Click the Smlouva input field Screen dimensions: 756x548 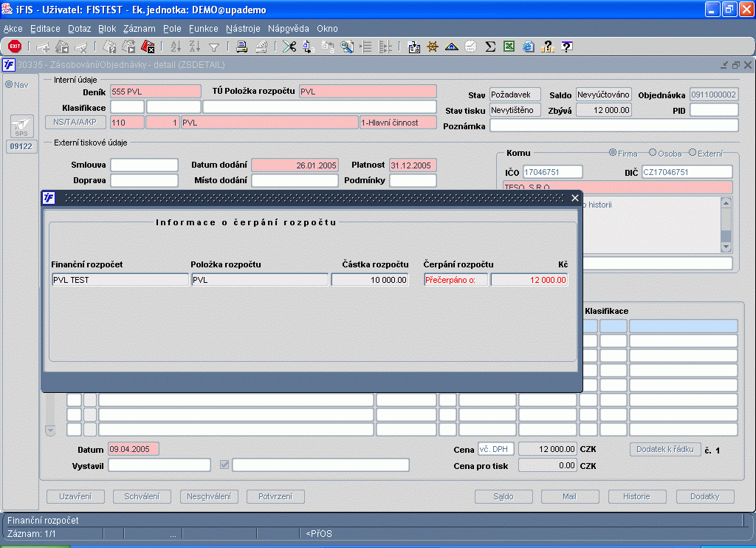pos(144,165)
